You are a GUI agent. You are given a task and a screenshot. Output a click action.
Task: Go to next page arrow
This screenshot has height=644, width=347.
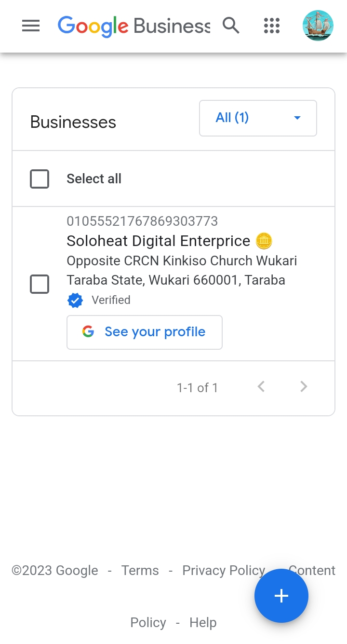coord(304,386)
